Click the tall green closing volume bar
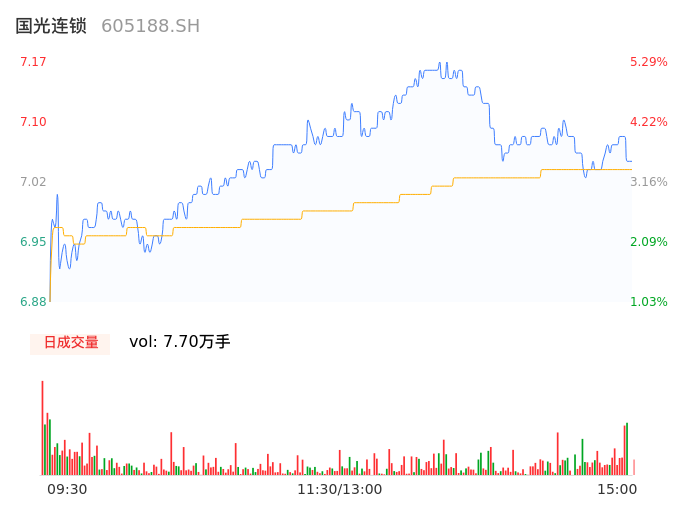This screenshot has width=686, height=524. tap(627, 450)
